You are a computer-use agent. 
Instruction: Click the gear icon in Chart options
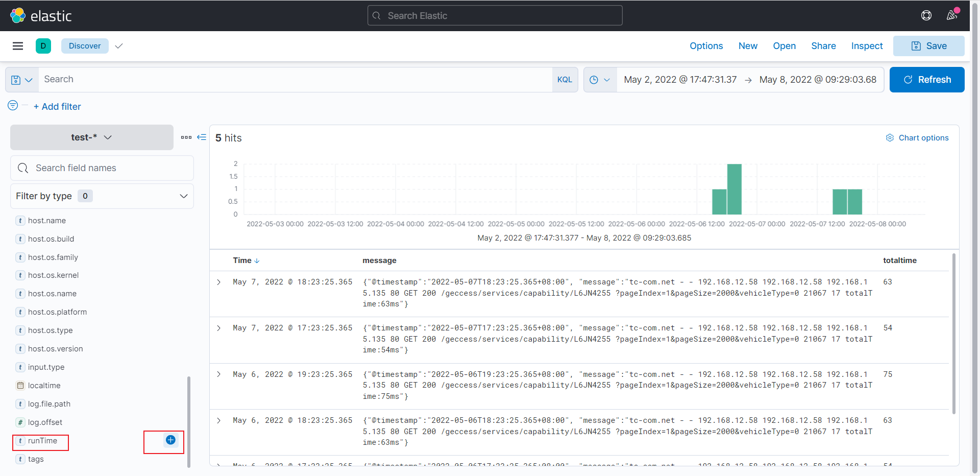tap(890, 138)
